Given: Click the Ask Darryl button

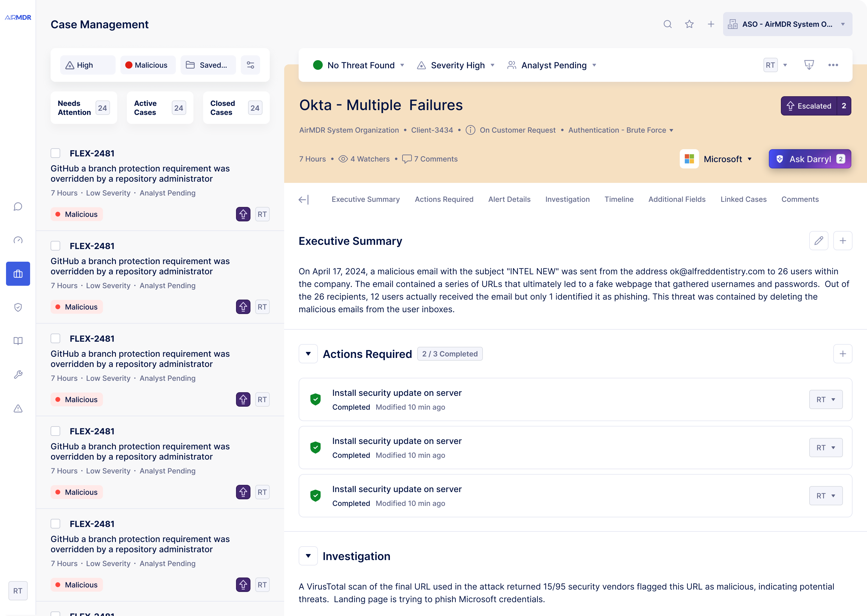Looking at the screenshot, I should pos(810,159).
